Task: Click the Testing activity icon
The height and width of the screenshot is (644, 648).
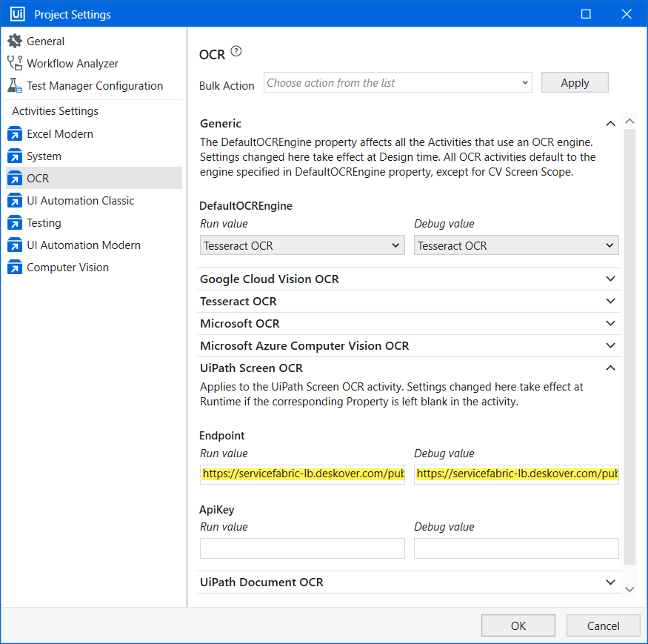Action: click(15, 223)
